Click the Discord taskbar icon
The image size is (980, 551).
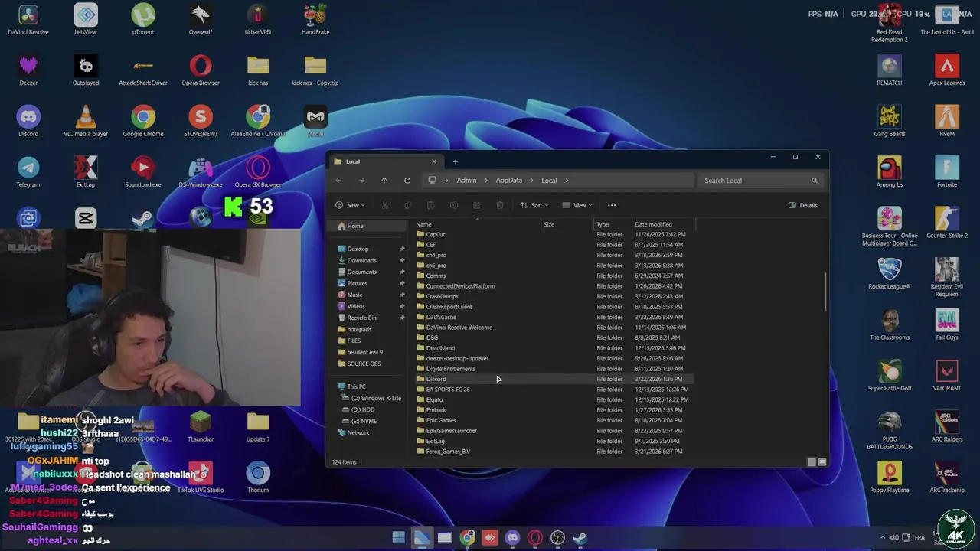512,538
